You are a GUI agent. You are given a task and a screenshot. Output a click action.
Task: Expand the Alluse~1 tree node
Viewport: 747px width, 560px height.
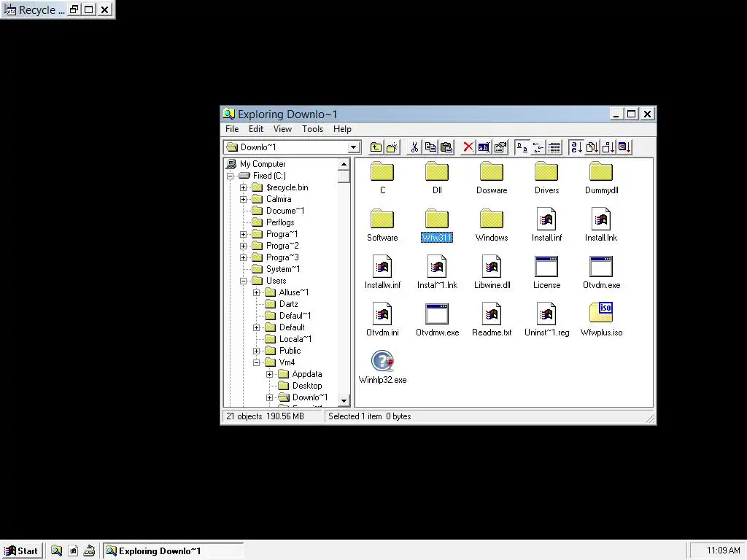256,292
